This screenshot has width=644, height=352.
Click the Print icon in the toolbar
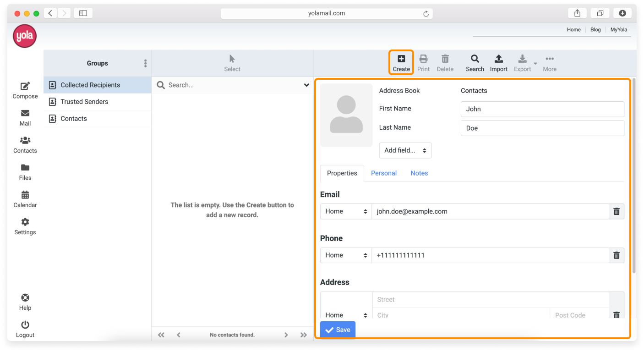[x=423, y=60]
